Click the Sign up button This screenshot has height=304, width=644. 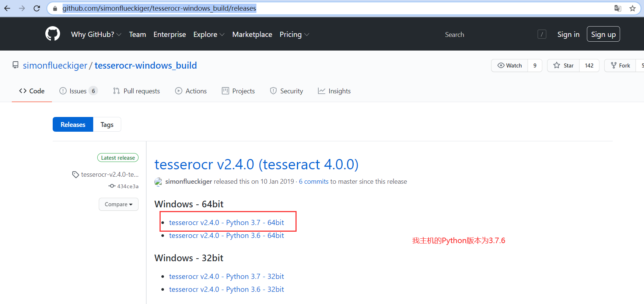pyautogui.click(x=603, y=34)
